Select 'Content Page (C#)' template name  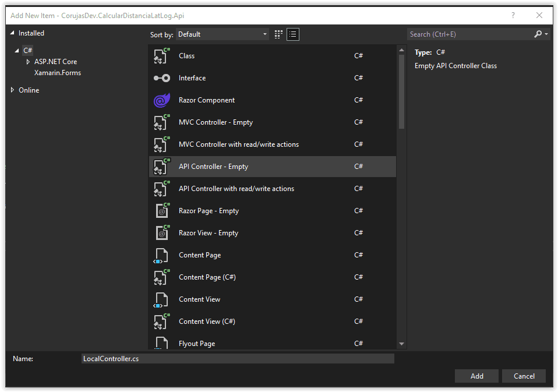click(207, 277)
